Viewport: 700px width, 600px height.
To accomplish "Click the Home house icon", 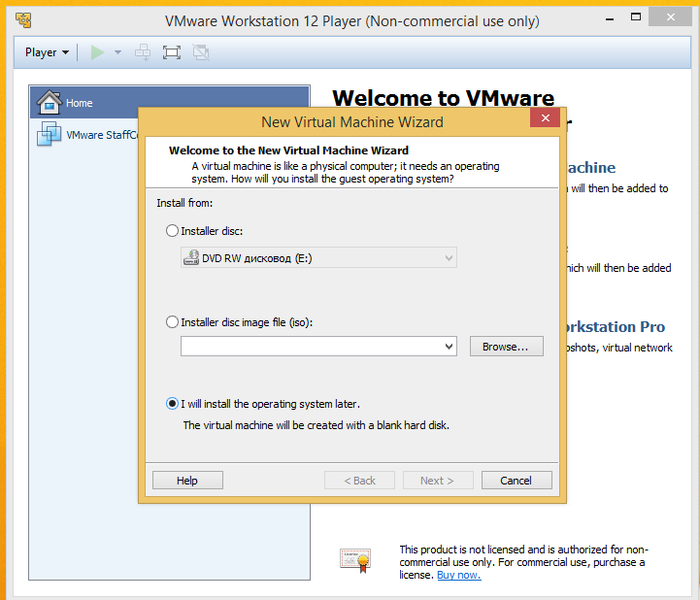I will (x=50, y=102).
